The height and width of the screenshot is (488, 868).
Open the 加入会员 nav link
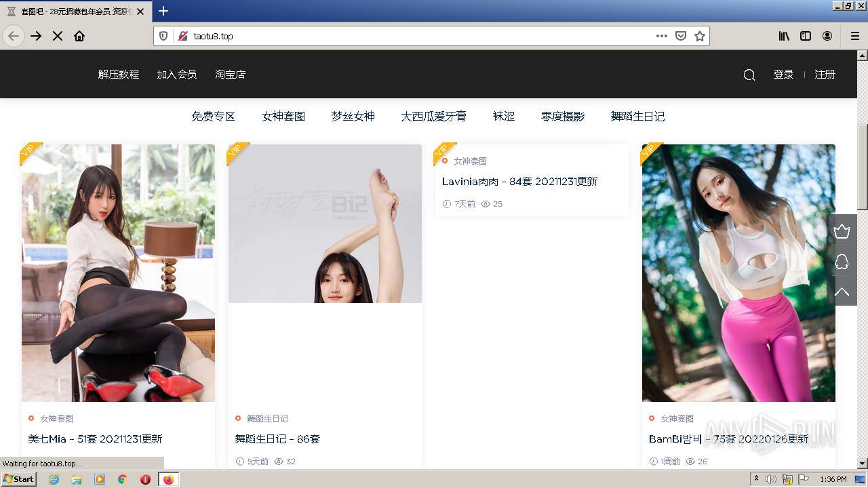coord(177,75)
